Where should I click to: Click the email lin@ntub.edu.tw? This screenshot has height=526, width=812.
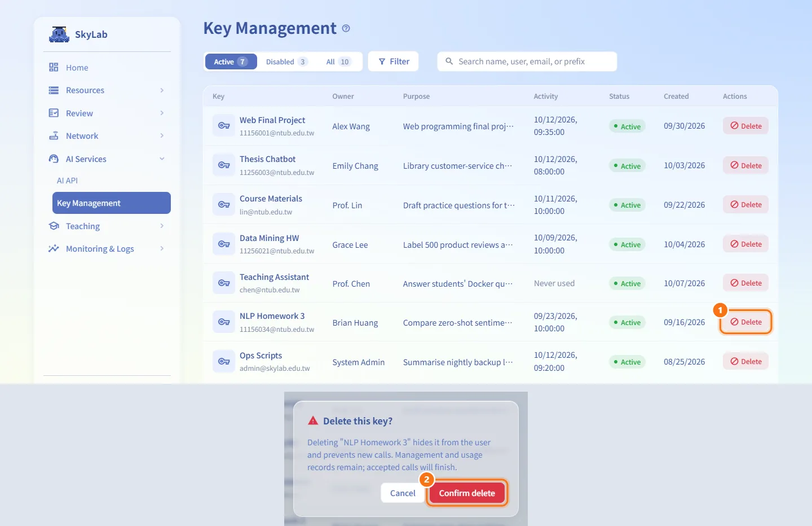pos(266,212)
